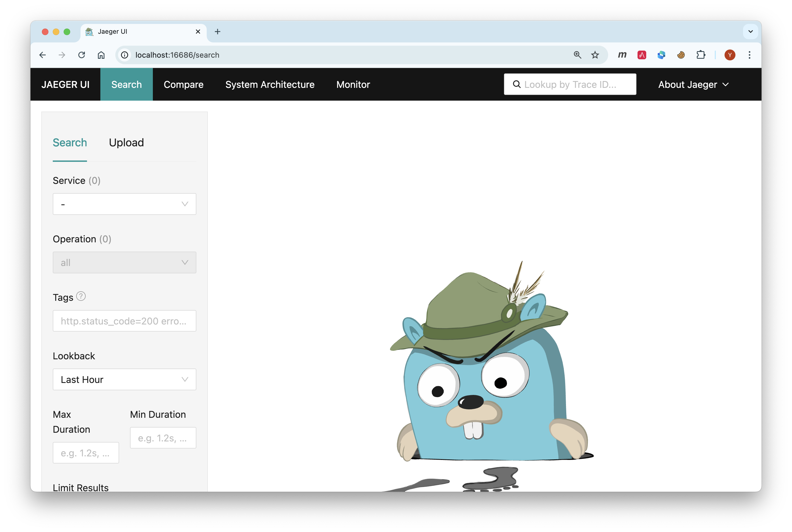
Task: Click the macOS green fullscreen button
Action: 67,32
